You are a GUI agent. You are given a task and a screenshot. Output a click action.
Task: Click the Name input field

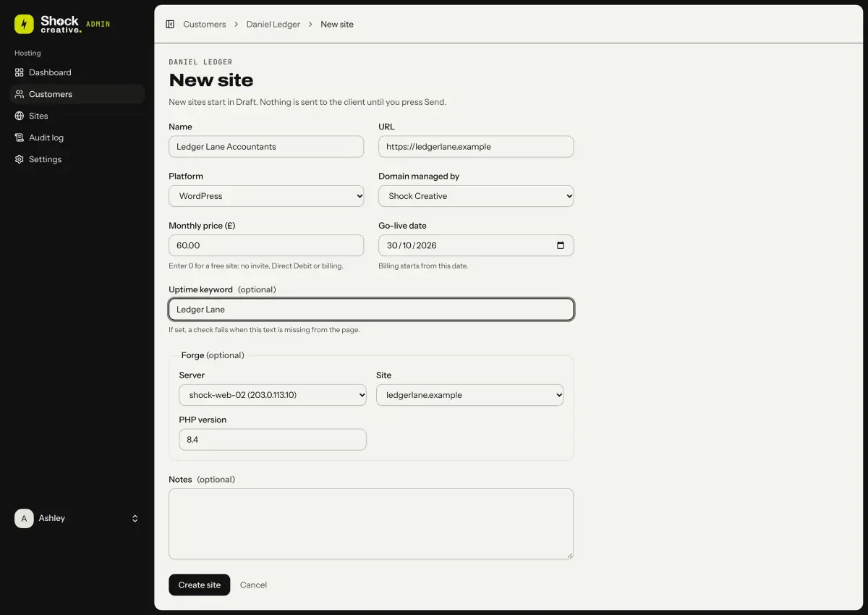point(266,146)
